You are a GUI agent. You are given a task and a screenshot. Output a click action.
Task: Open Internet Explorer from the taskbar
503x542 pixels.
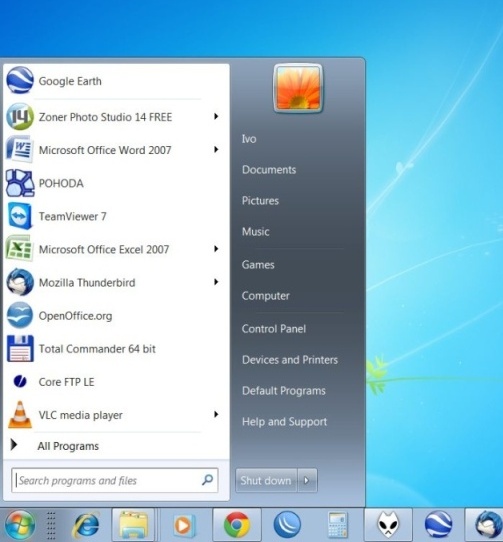(86, 525)
